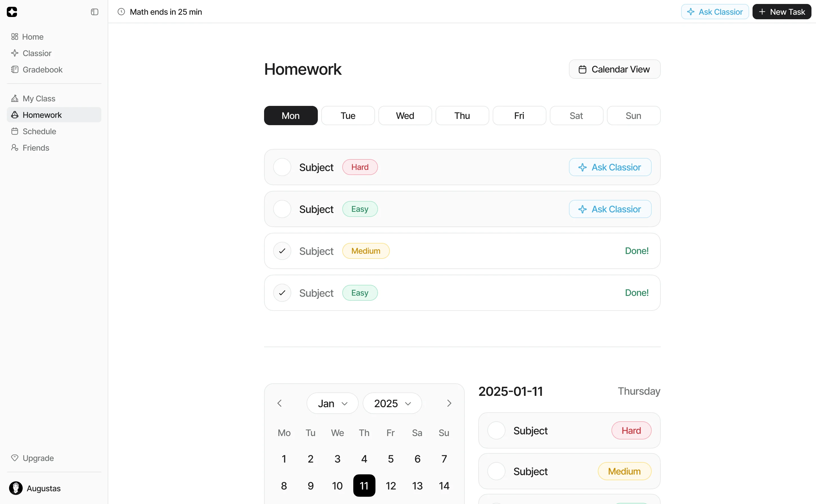Image resolution: width=816 pixels, height=504 pixels.
Task: Open the Jan month dropdown
Action: [332, 403]
